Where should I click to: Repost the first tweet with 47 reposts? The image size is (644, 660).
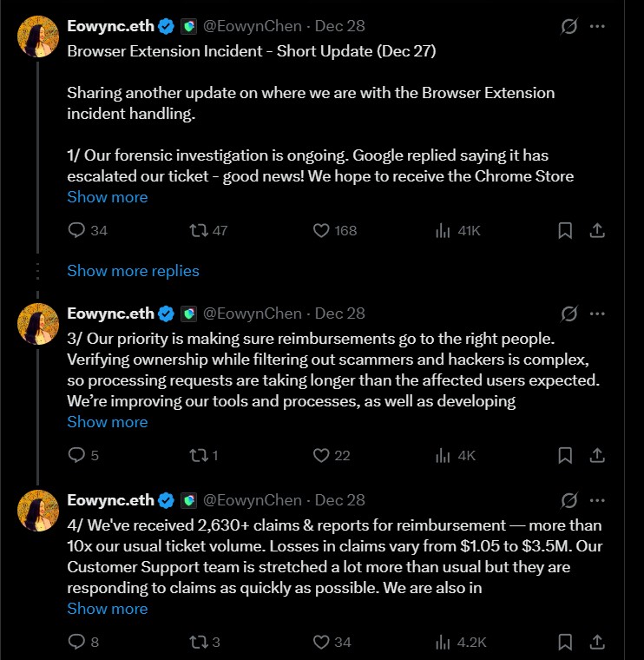pos(196,231)
